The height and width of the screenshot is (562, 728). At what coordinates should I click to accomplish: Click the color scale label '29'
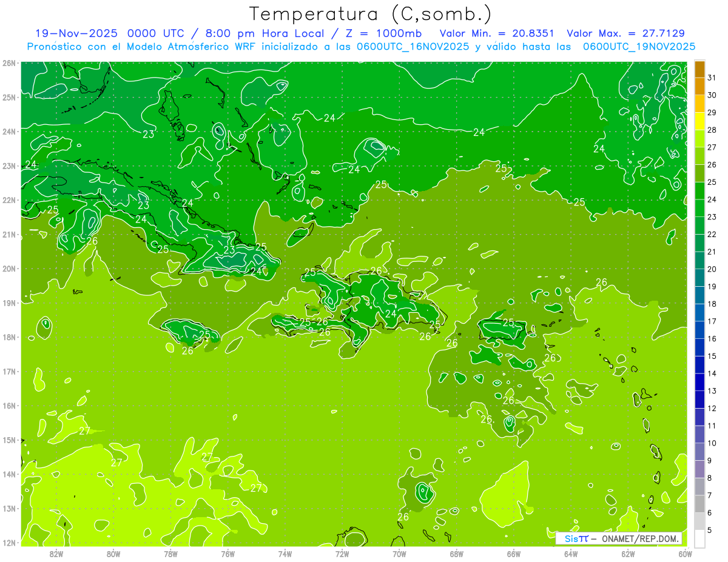coord(712,113)
